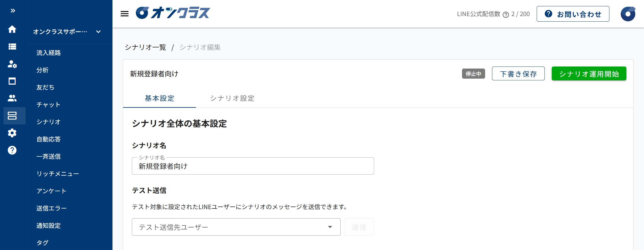Screen dimensions: 644x250
Task: Open the gear settings icon
Action: point(12,133)
